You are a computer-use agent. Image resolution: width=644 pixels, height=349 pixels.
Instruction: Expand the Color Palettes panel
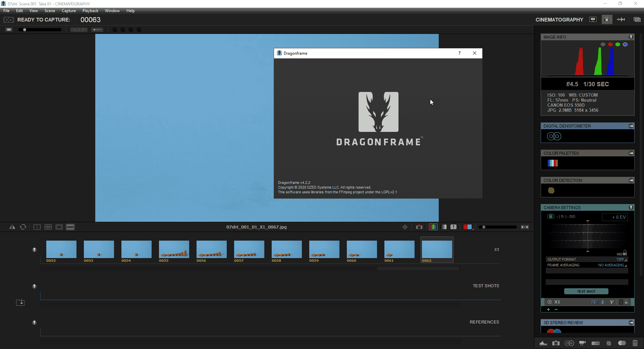click(631, 153)
